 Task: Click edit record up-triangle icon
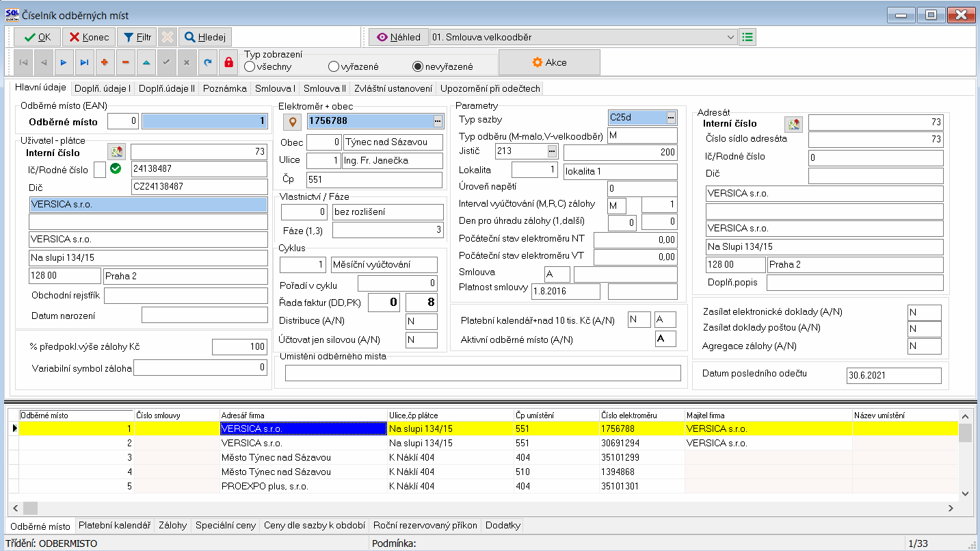tap(146, 62)
